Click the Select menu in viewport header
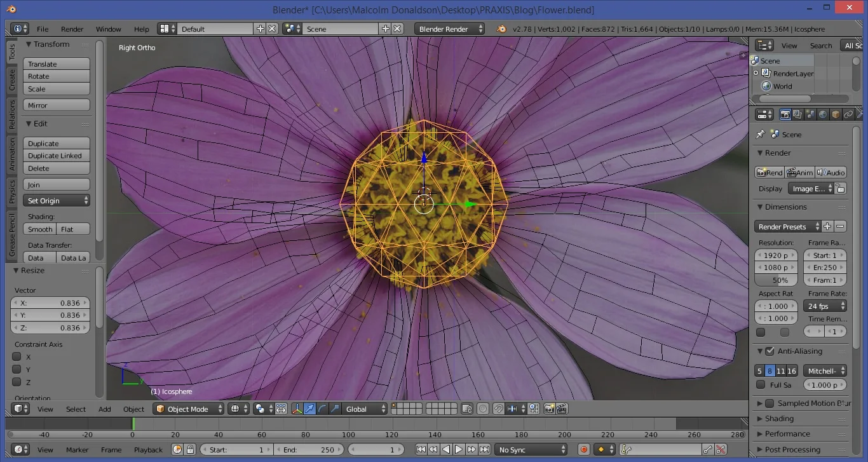 (76, 409)
